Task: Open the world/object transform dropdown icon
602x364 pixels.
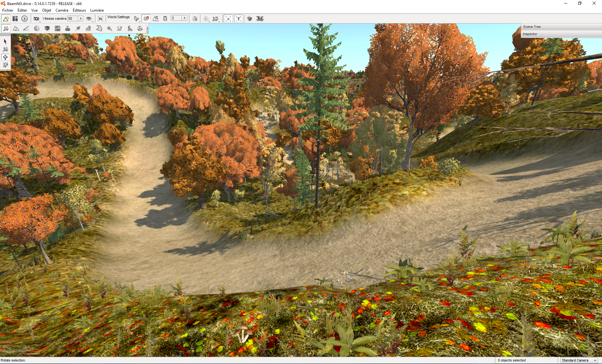Action: 215,19
